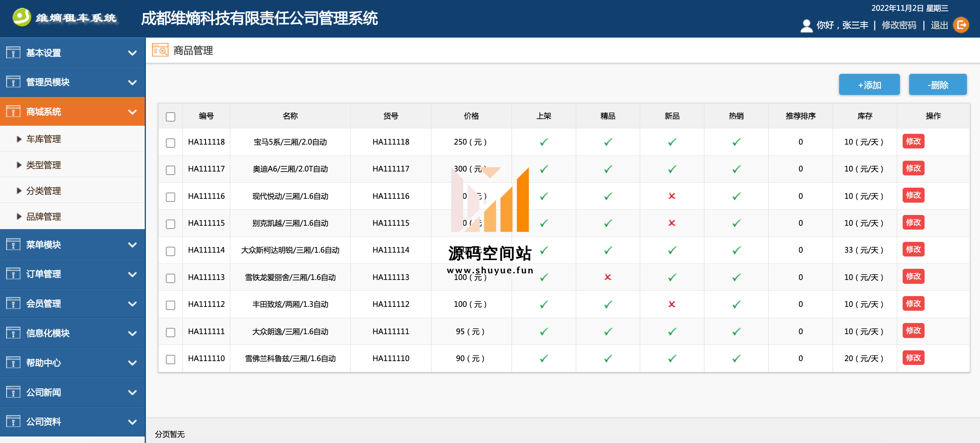
Task: Click the 菜单模块 menu icon
Action: 13,245
